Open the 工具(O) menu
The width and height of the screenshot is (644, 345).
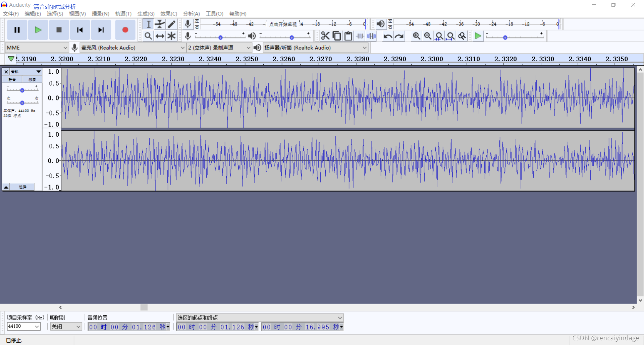(215, 14)
